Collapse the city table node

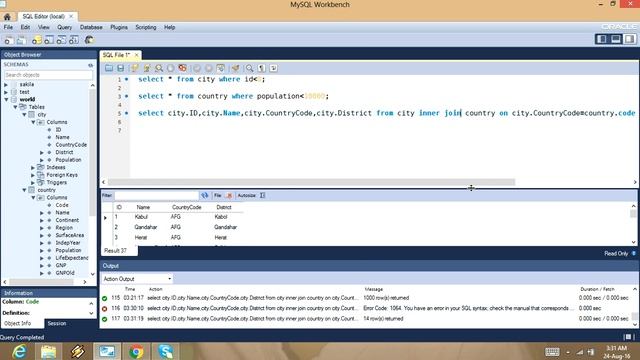tap(24, 115)
